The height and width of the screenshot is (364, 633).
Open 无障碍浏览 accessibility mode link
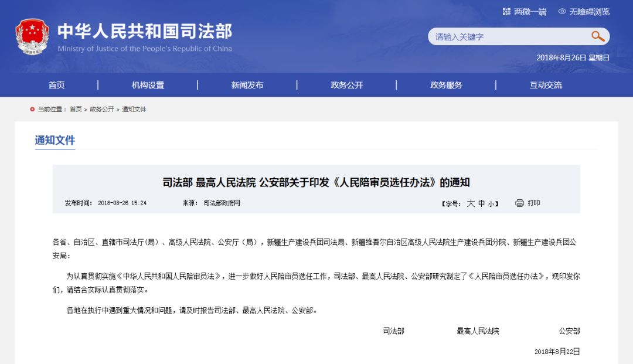[589, 12]
